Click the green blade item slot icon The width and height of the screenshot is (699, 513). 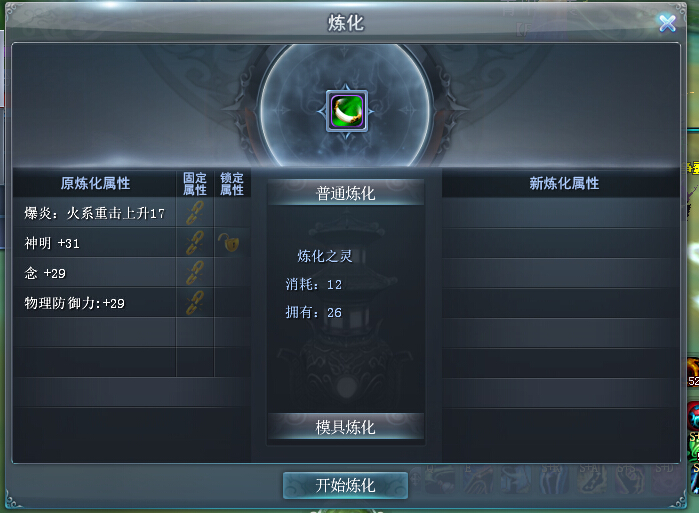(x=347, y=111)
